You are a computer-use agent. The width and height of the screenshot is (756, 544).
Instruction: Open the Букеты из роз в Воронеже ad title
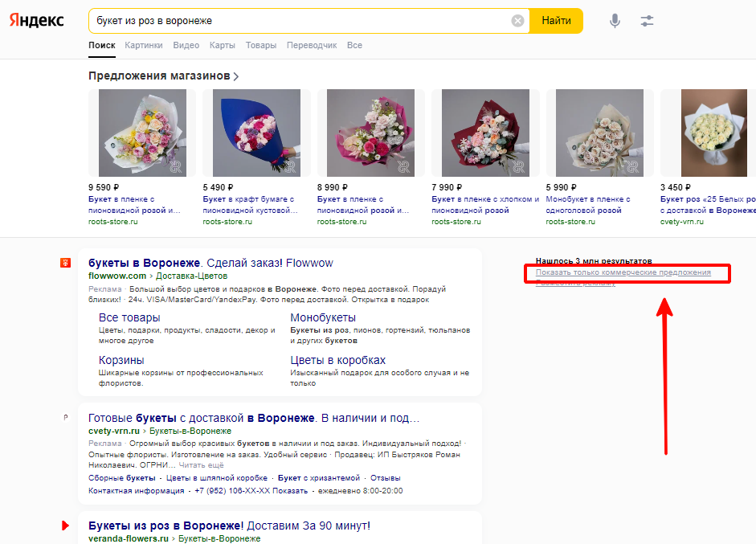click(230, 526)
